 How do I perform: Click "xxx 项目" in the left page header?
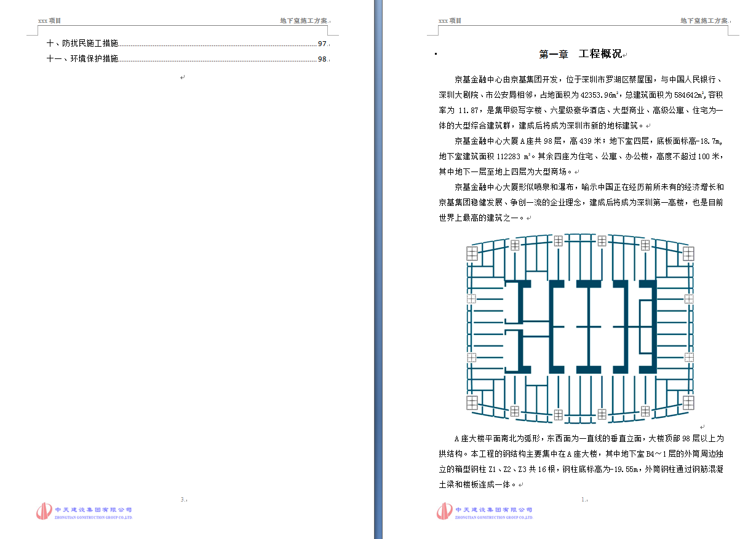coord(50,20)
